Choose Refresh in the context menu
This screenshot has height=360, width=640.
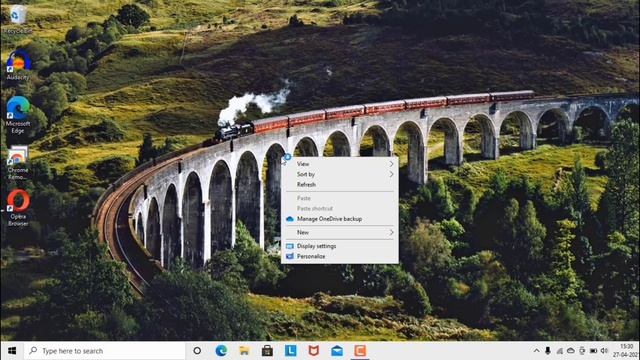pyautogui.click(x=340, y=184)
